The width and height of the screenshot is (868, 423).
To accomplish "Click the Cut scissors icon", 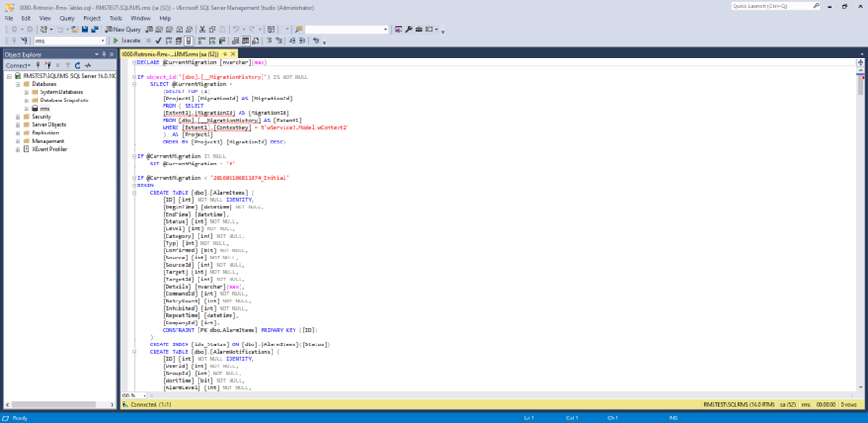I will (x=202, y=29).
